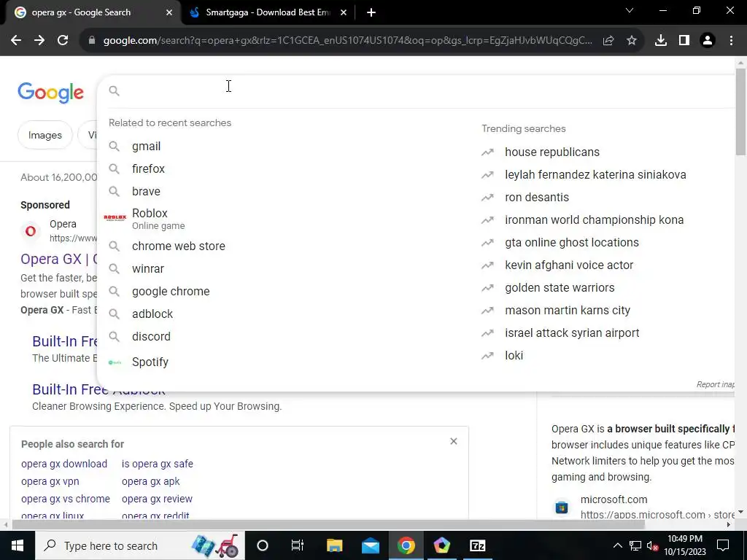The image size is (747, 560).
Task: Open trending kevin afghani voice actor
Action: (x=569, y=265)
